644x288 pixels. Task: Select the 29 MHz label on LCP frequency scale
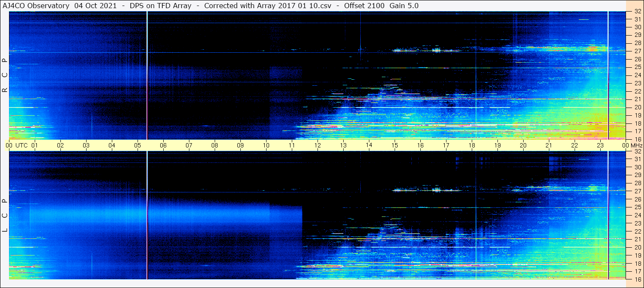(x=637, y=175)
